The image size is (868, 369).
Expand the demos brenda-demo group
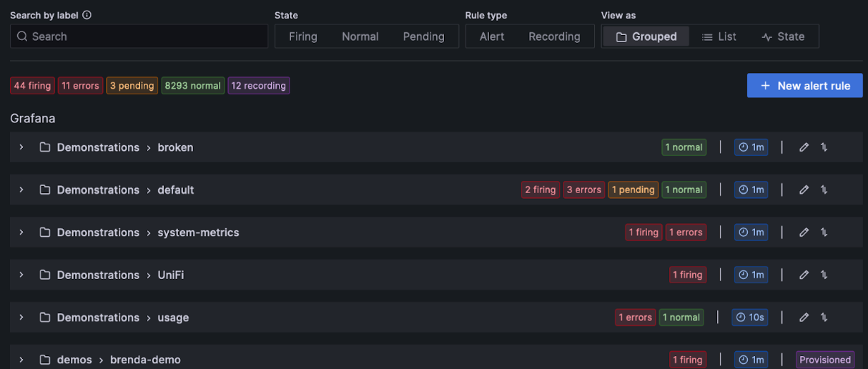pos(21,360)
